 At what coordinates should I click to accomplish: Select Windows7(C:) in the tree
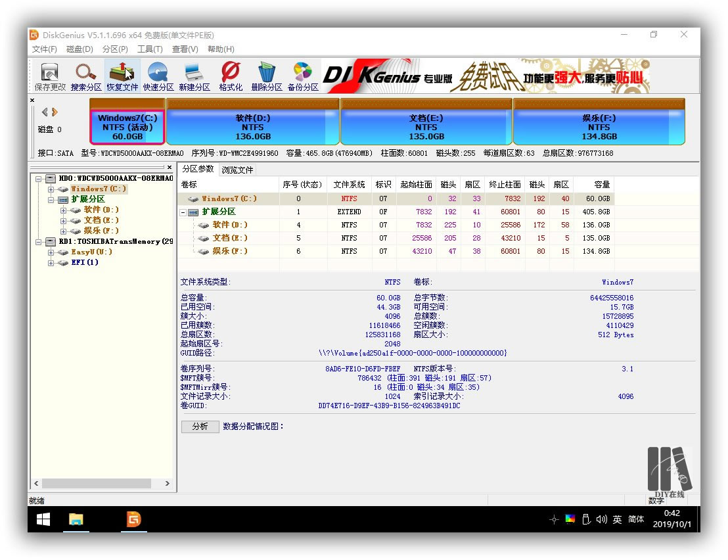point(98,189)
